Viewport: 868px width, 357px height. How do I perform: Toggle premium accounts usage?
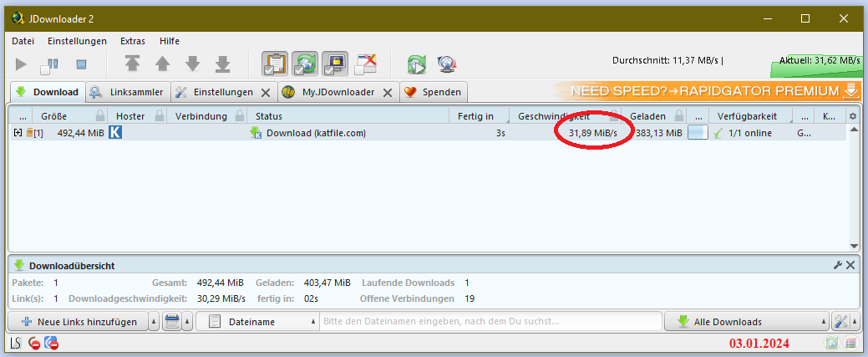[334, 64]
